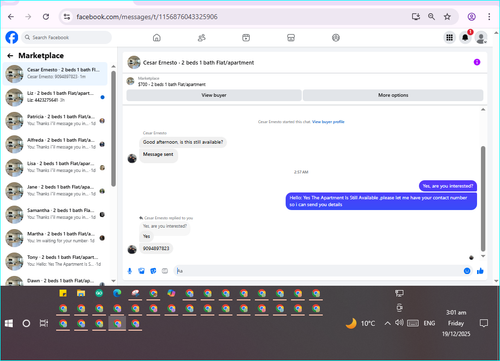
Task: Click chat list scroll-up arrow
Action: click(x=113, y=67)
